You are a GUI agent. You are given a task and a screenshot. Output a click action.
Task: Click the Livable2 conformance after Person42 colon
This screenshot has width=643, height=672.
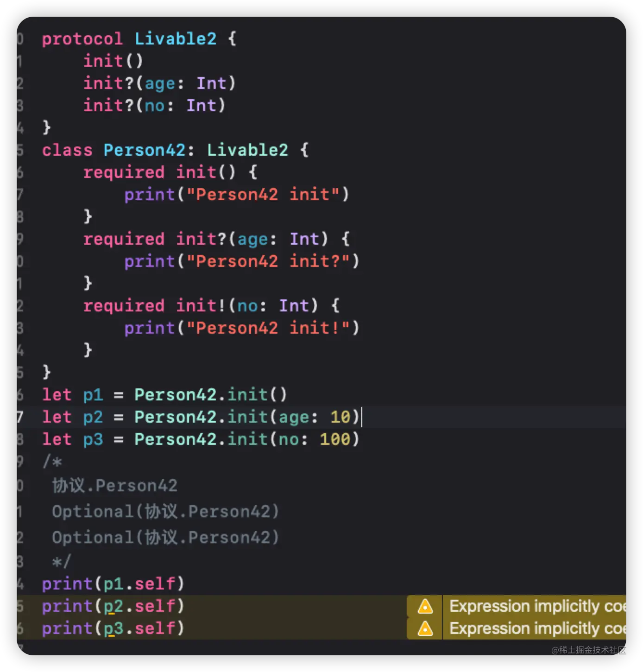[247, 150]
